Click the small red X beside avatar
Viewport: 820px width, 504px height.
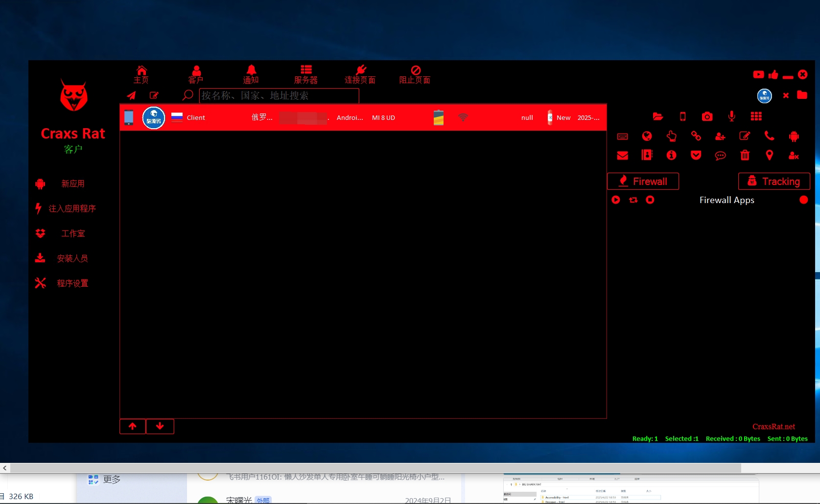point(786,95)
